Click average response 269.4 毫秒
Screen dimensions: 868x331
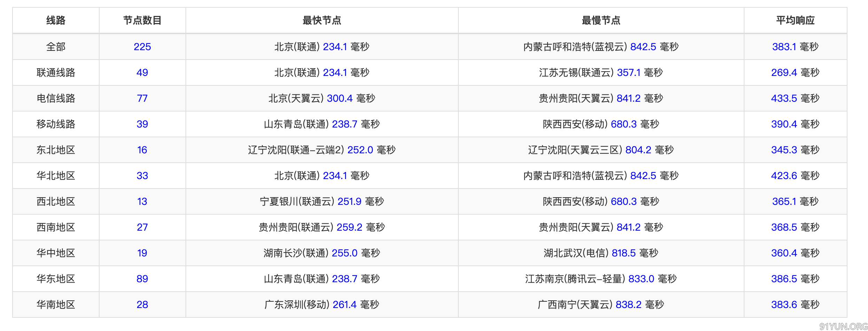click(795, 72)
